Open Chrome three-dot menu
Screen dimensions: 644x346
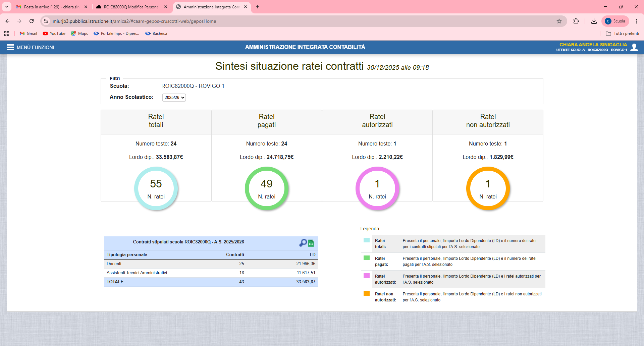637,21
